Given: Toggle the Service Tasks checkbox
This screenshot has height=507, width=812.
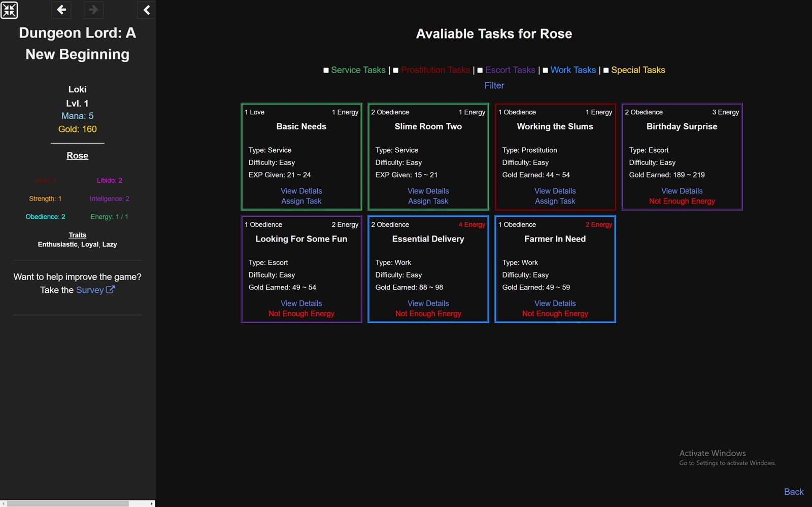Looking at the screenshot, I should 326,71.
